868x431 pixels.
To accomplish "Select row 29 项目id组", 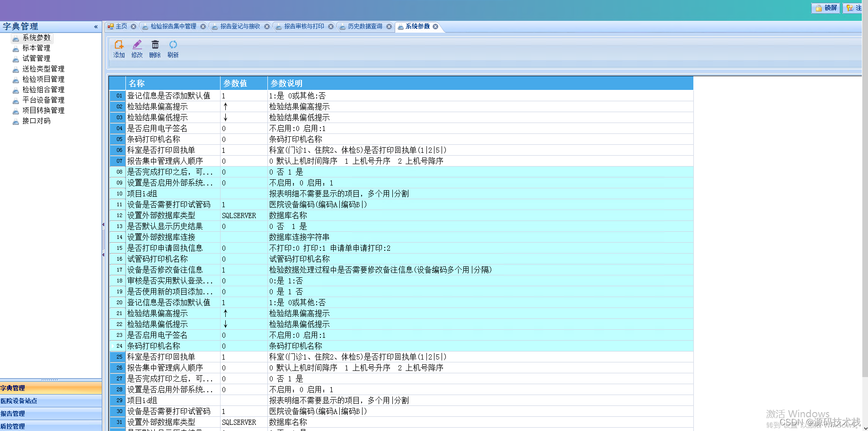I will coord(401,400).
